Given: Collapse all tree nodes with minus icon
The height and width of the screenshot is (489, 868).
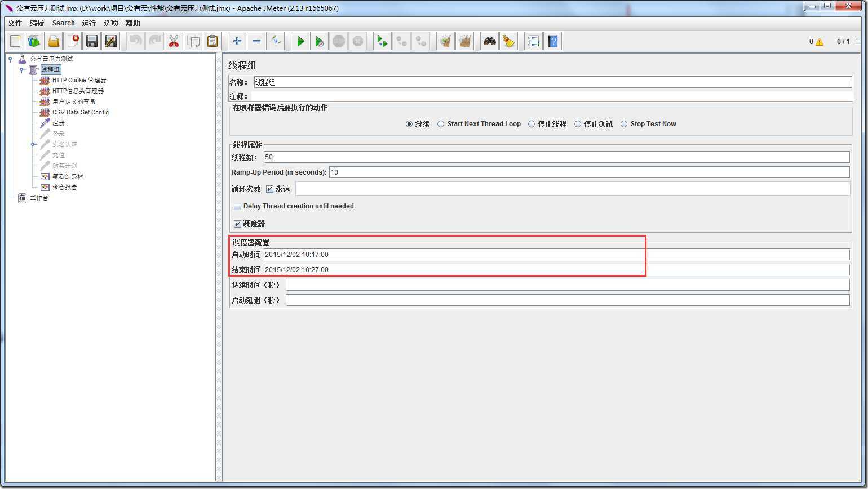Looking at the screenshot, I should click(256, 41).
